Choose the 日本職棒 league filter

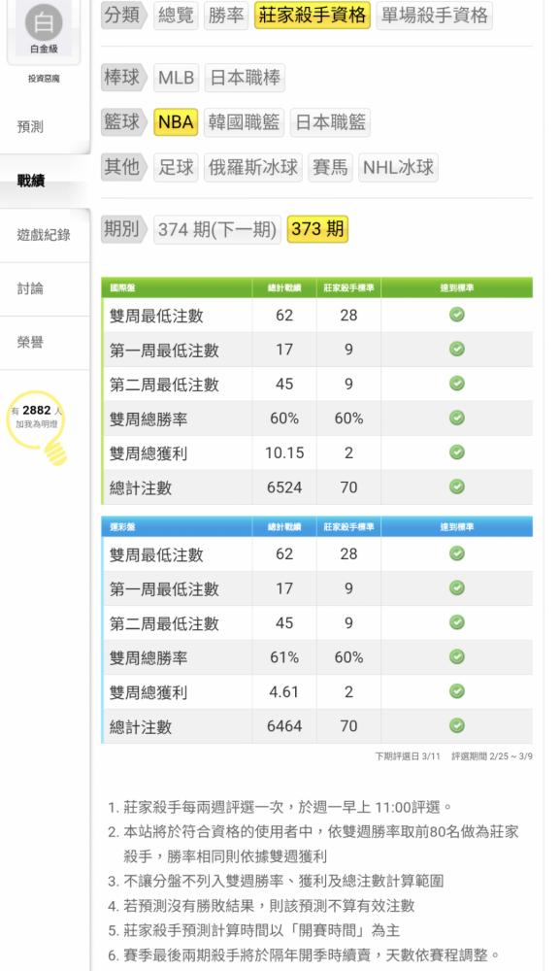click(245, 78)
